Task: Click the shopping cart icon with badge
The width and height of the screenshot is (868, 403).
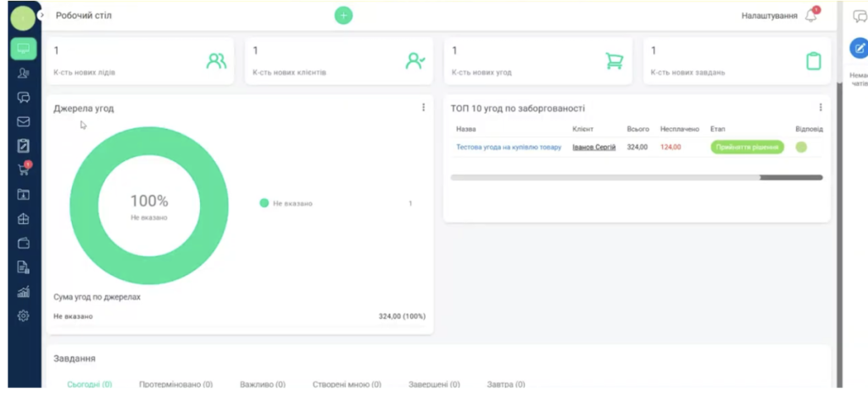Action: coord(24,170)
